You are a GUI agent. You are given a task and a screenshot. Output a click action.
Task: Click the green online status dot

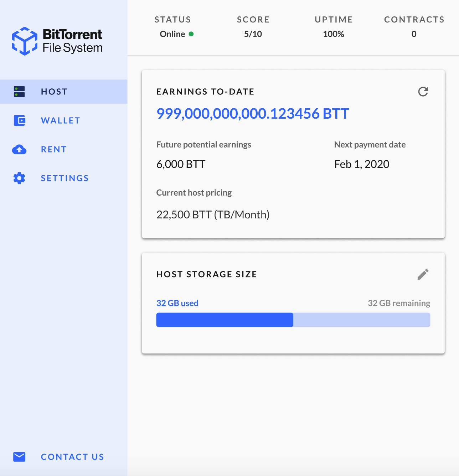191,34
